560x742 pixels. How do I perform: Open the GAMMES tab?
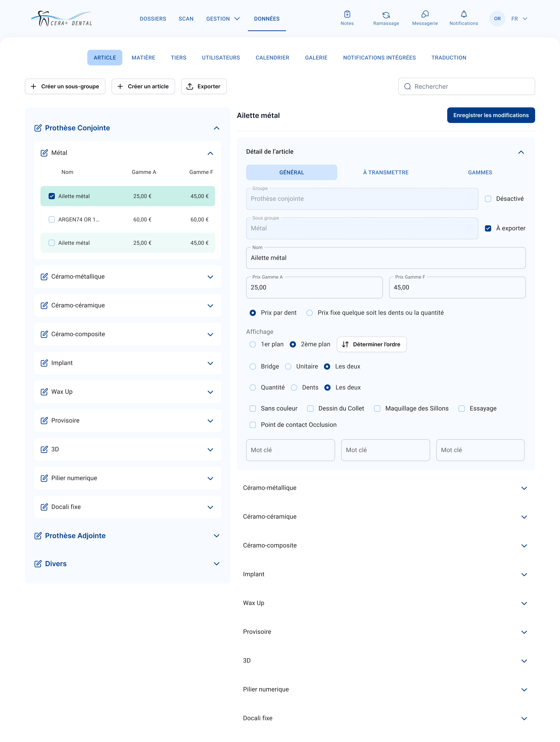[480, 172]
